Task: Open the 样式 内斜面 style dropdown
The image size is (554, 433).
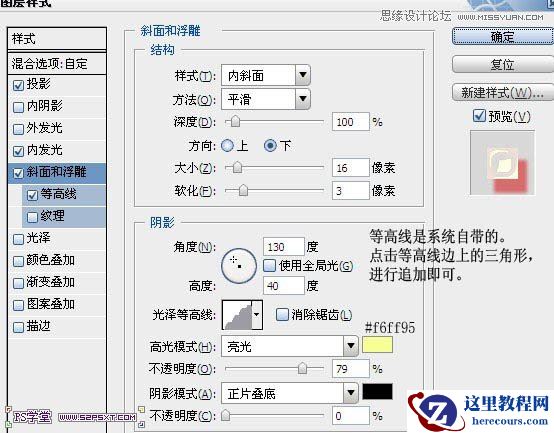Action: click(266, 75)
